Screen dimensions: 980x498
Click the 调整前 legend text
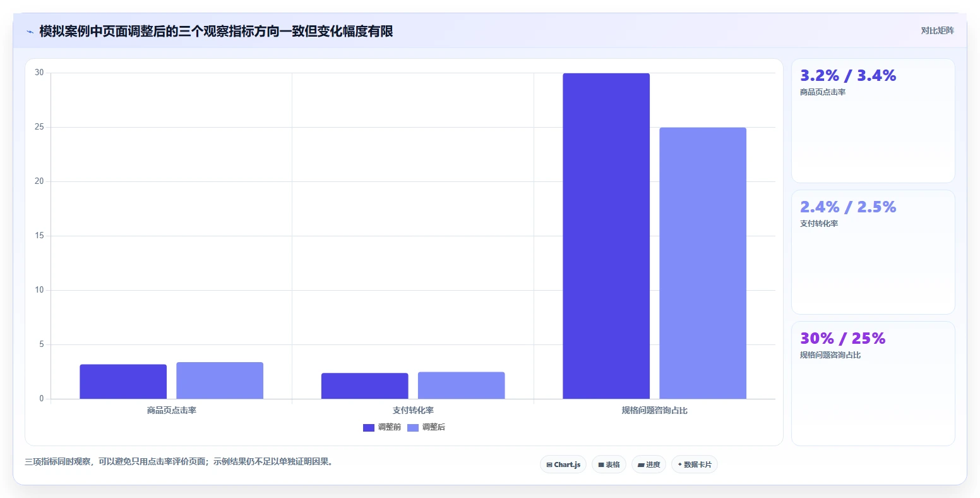390,428
